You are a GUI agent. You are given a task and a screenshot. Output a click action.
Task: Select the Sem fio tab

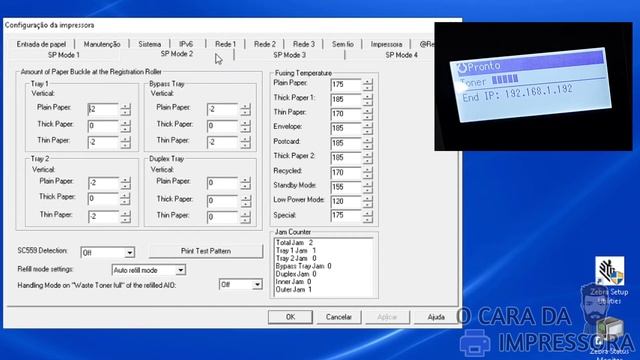point(342,44)
